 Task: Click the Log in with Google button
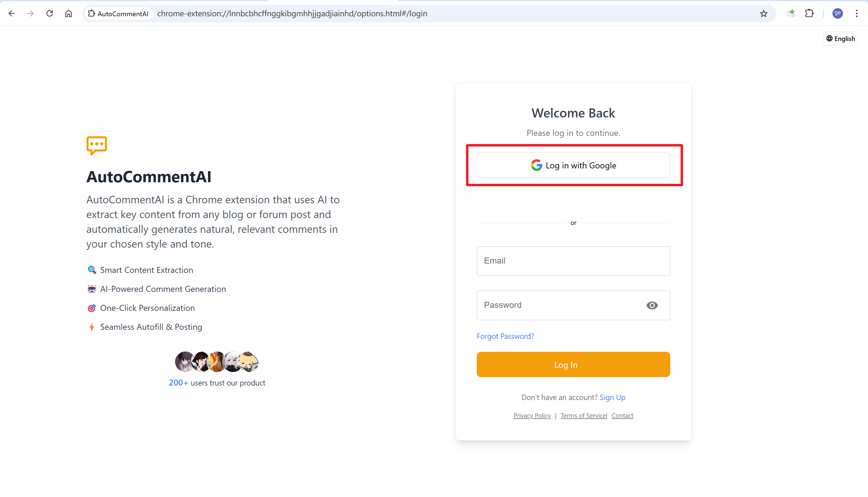573,165
